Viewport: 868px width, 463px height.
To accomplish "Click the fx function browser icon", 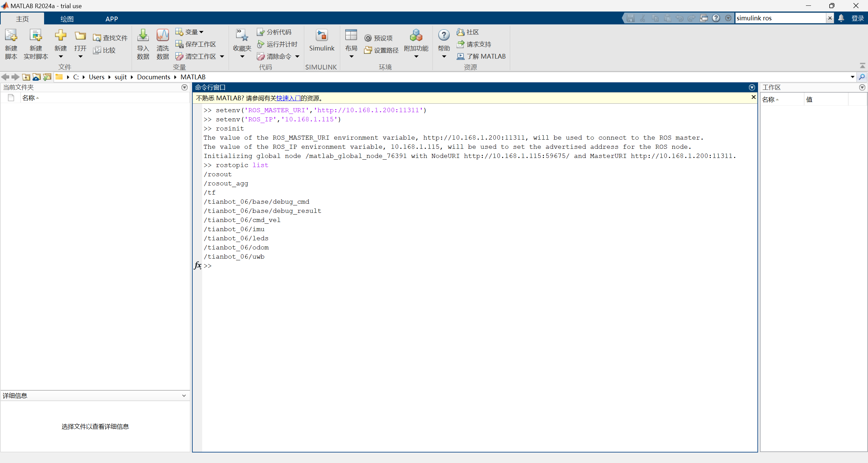I will (x=198, y=265).
